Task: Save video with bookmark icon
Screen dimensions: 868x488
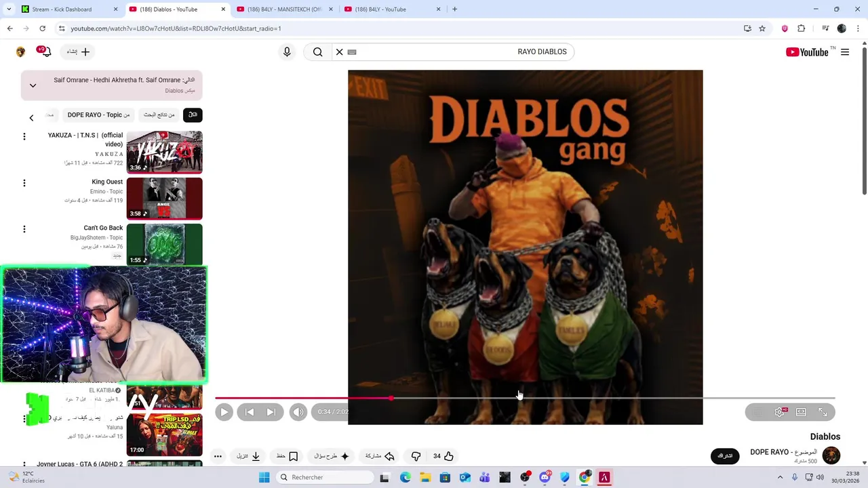Action: coord(287,456)
